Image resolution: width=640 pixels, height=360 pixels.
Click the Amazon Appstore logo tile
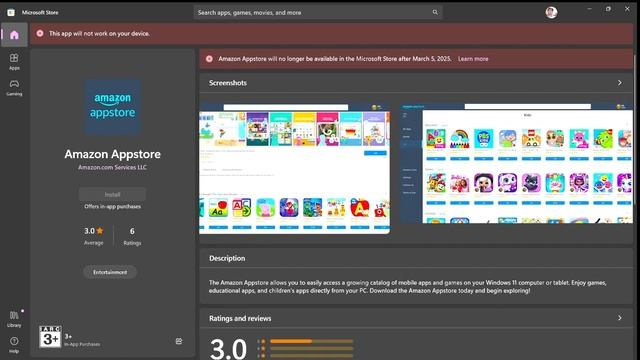(x=113, y=106)
